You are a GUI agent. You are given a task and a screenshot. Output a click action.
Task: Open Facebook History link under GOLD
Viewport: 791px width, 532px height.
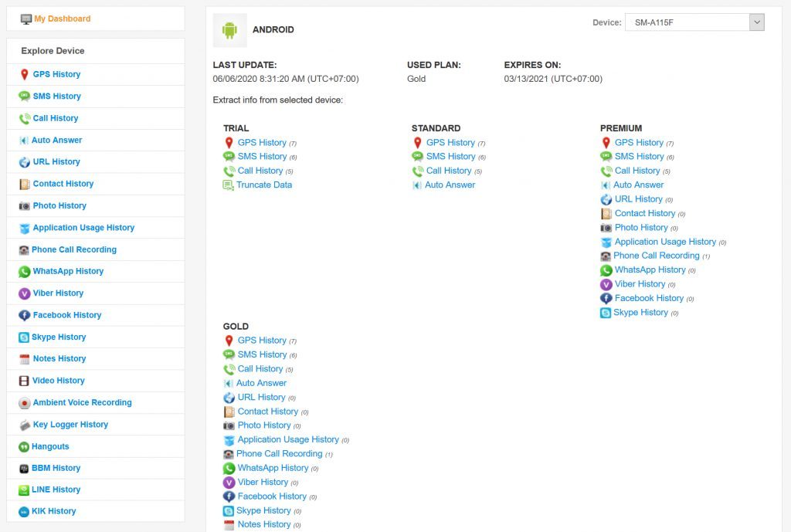coord(272,496)
